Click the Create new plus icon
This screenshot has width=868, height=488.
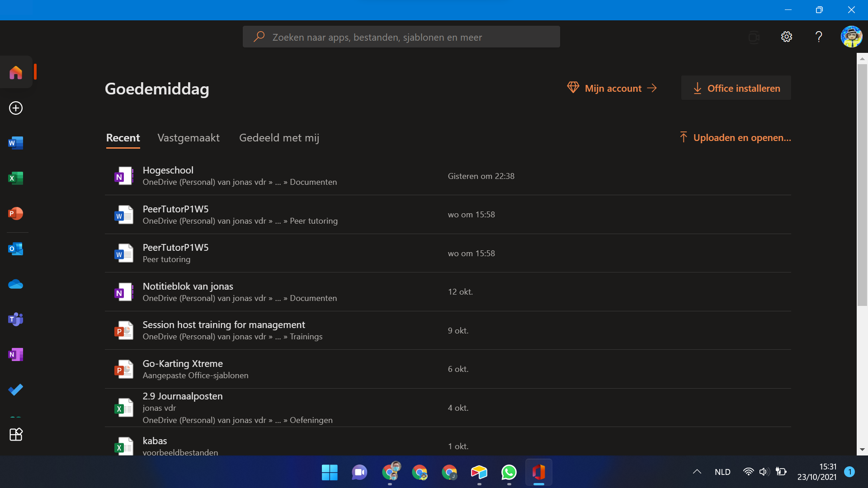pyautogui.click(x=16, y=108)
